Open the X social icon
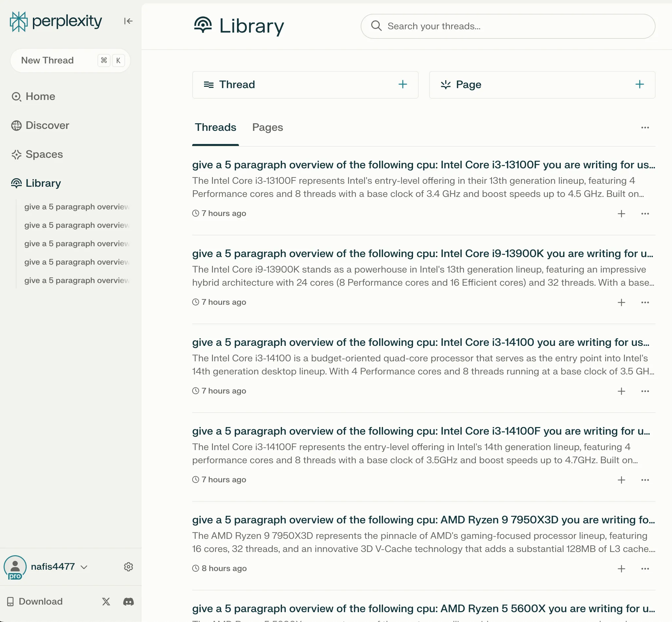 [x=106, y=602]
